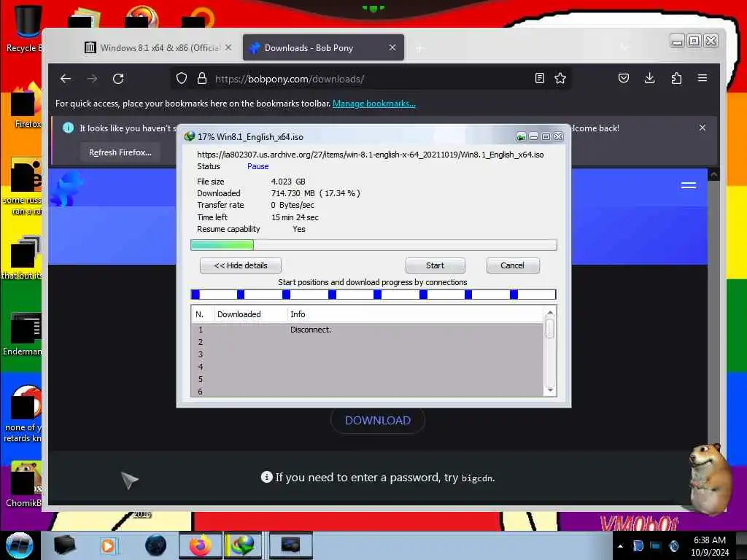
Task: Open the dark globe taskbar icon
Action: (156, 545)
